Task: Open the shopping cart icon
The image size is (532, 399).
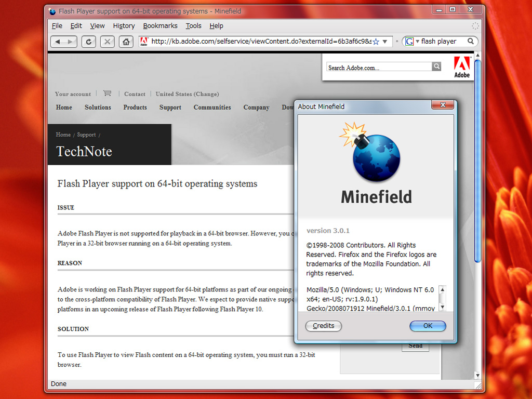Action: coord(107,94)
